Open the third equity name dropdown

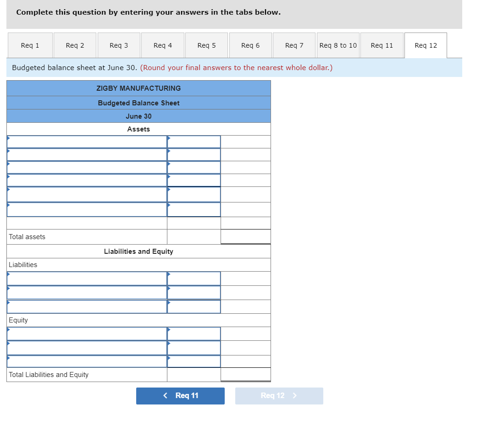[87, 361]
